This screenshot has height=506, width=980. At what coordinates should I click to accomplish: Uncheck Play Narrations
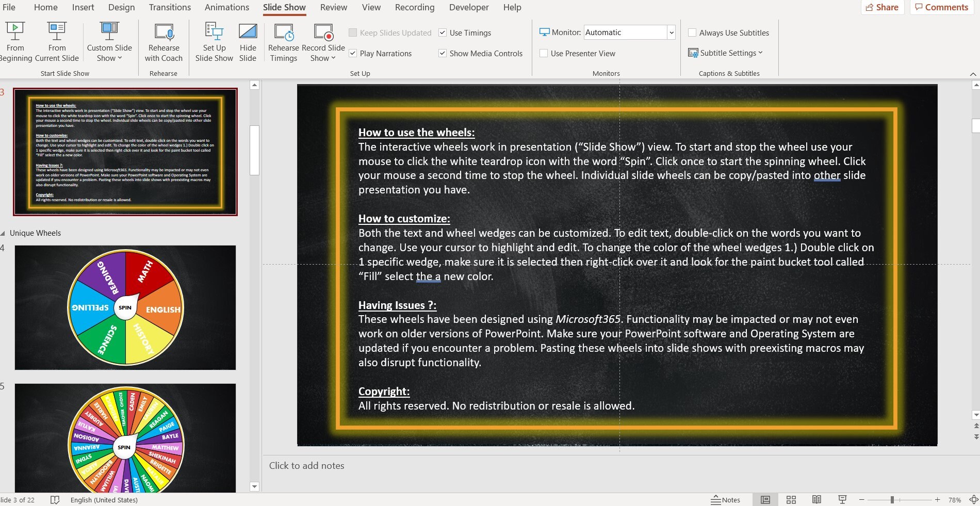coord(353,53)
